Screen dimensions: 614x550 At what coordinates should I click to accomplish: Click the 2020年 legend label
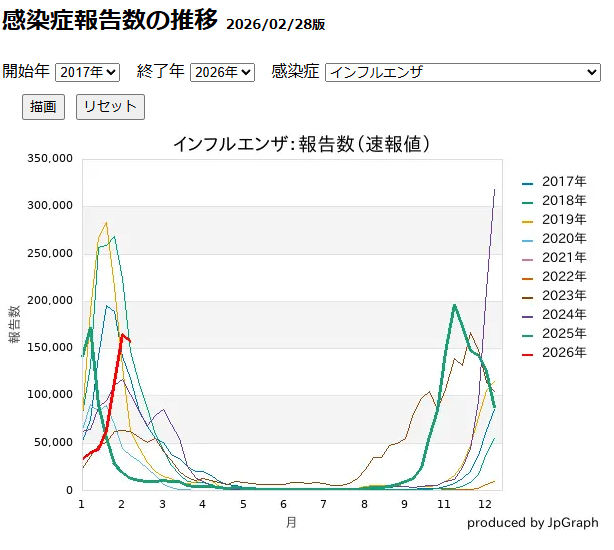point(564,239)
